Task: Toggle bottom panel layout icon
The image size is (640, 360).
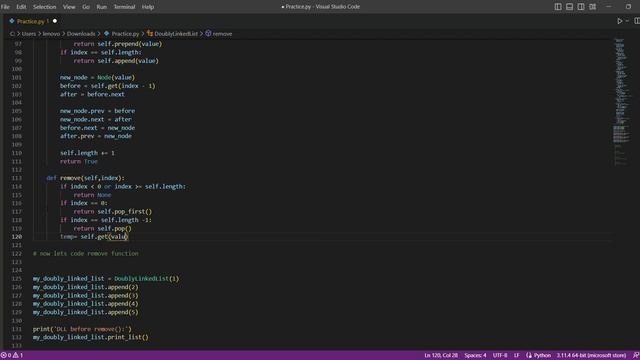Action: 569,7
